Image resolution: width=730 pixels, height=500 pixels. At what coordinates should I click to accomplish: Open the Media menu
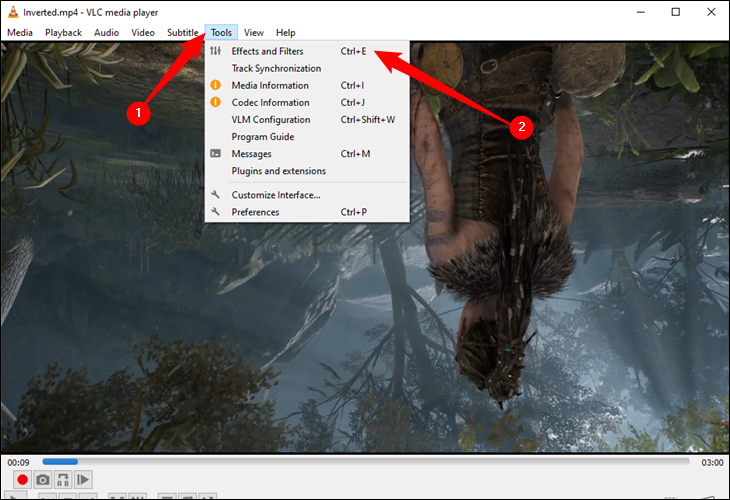(20, 33)
